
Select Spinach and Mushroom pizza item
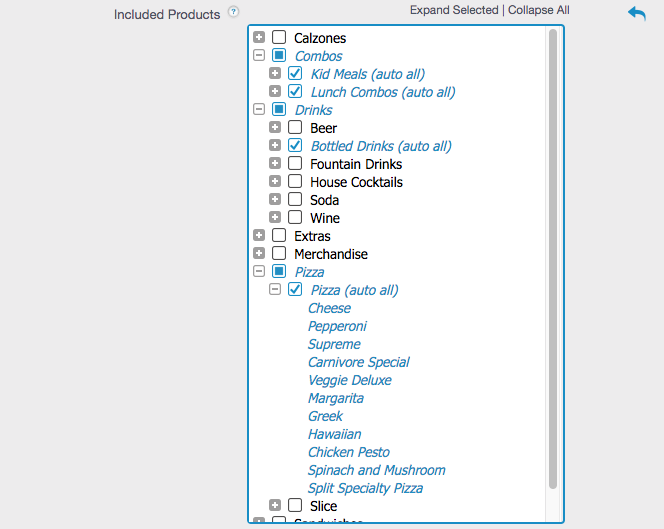[x=376, y=470]
